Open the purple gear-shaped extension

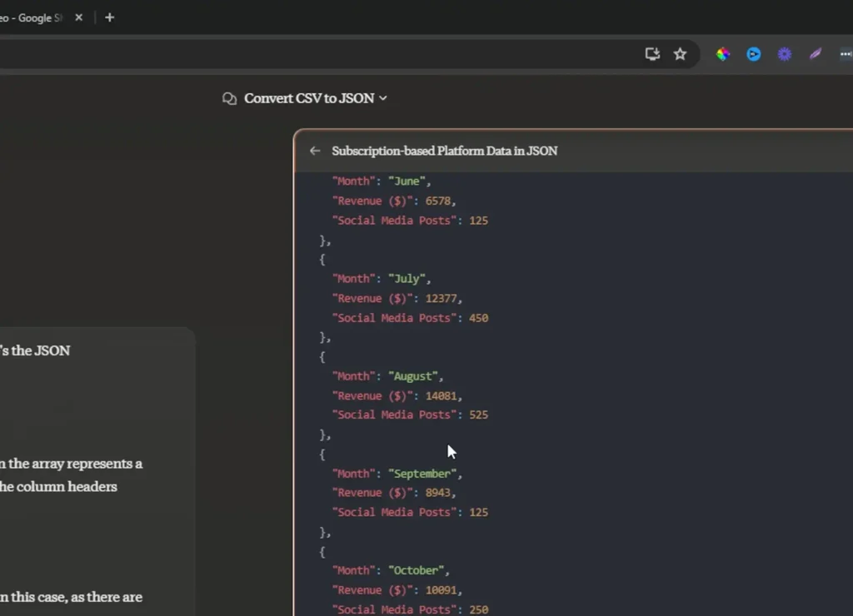click(785, 54)
